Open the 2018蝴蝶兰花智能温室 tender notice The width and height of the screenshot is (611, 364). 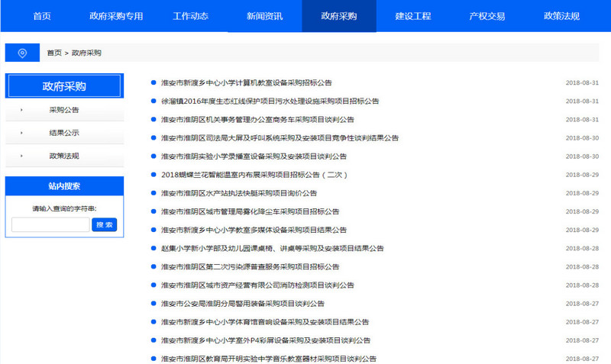point(254,175)
